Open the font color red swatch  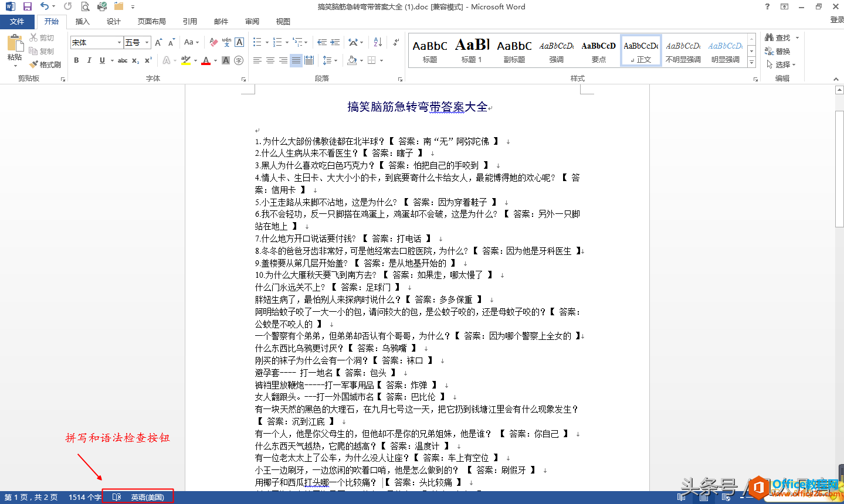(206, 60)
